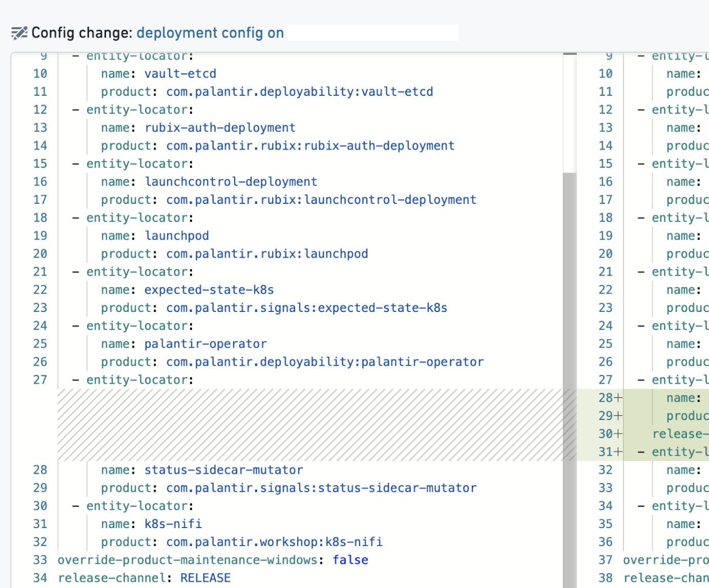Image resolution: width=709 pixels, height=588 pixels.
Task: Click "override-product-maintenance-windows" key in left pane
Action: 187,560
